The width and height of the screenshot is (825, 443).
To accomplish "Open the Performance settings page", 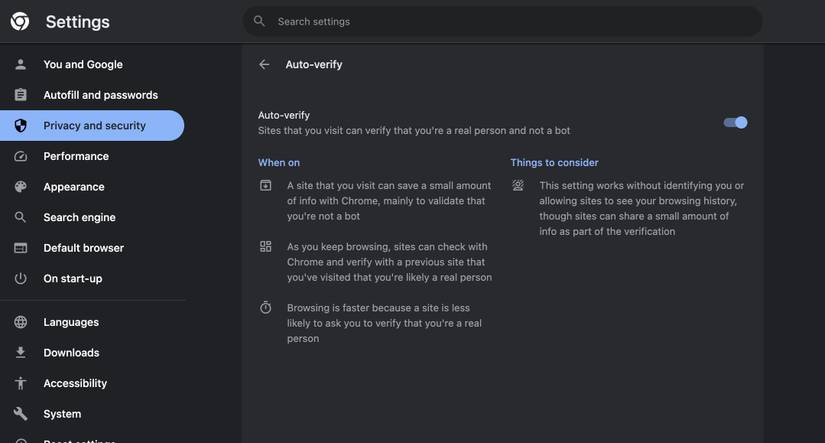I will pos(76,156).
